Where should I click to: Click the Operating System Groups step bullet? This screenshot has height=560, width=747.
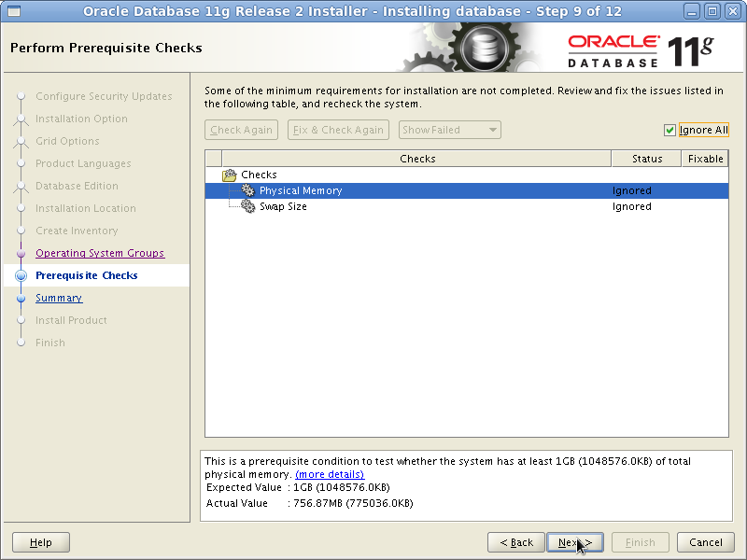pyautogui.click(x=21, y=253)
